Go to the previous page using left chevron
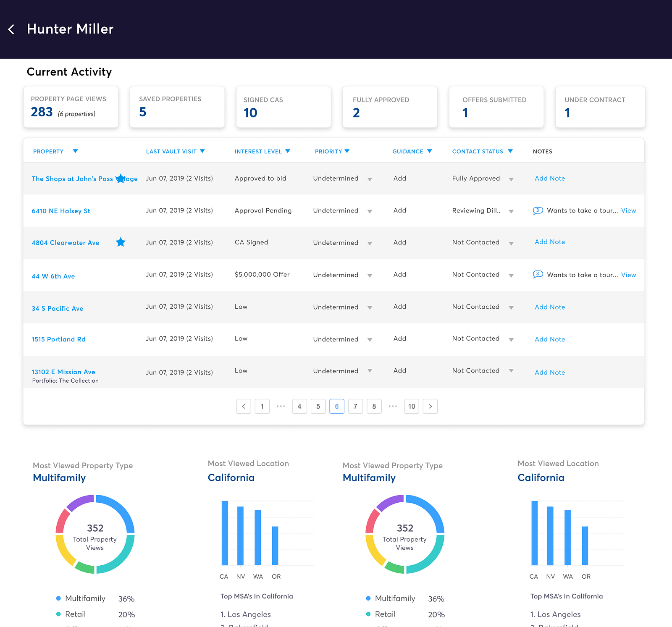This screenshot has width=672, height=627. 244,406
